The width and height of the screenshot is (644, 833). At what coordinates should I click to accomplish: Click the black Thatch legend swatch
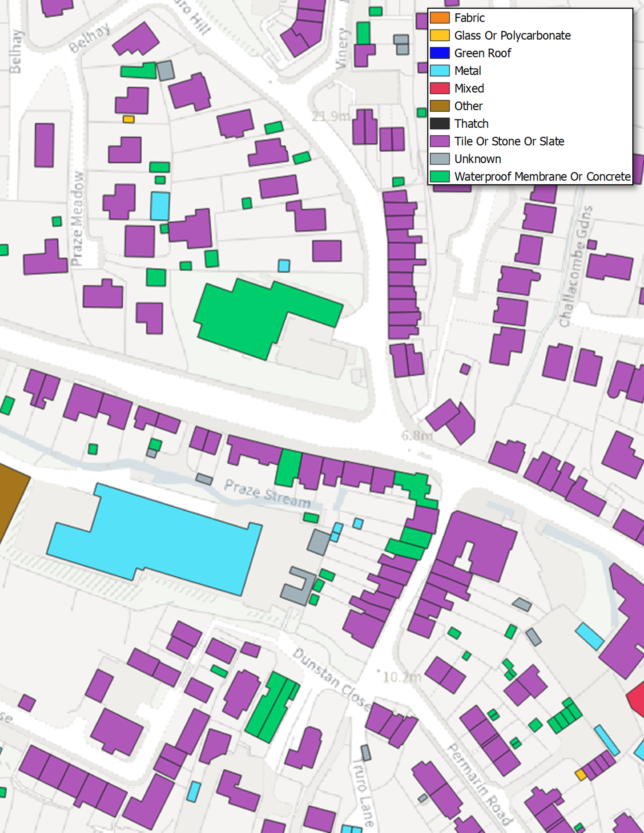(x=439, y=124)
